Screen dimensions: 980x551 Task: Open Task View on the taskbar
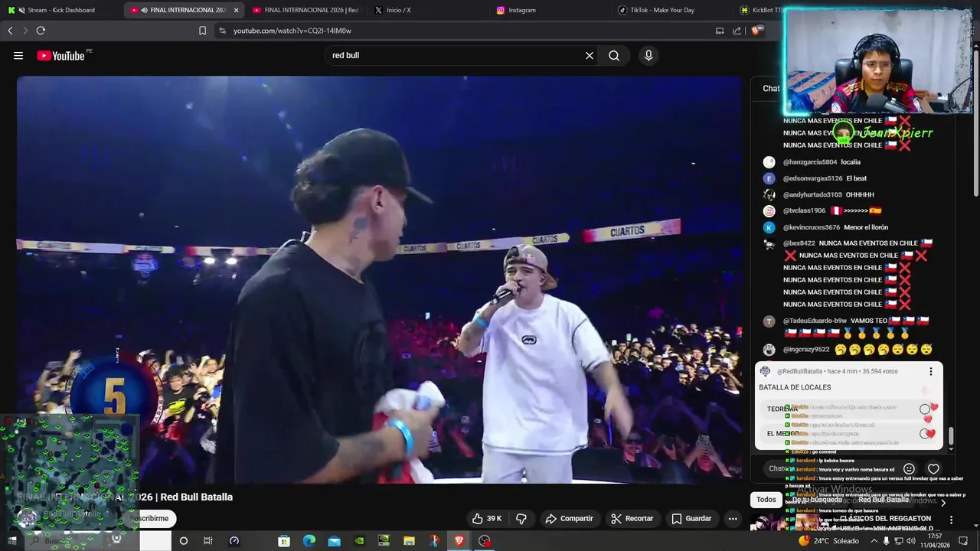pos(207,541)
